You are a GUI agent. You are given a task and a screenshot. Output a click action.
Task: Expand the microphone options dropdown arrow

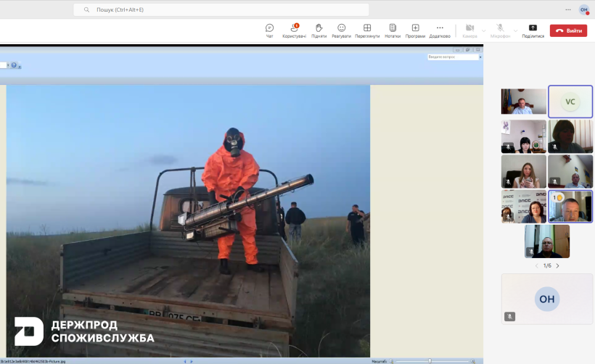point(514,30)
